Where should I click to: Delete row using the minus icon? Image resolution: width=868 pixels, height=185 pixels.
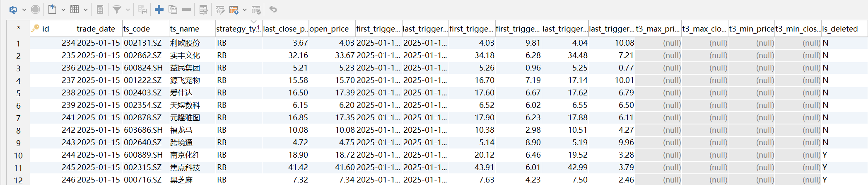187,9
